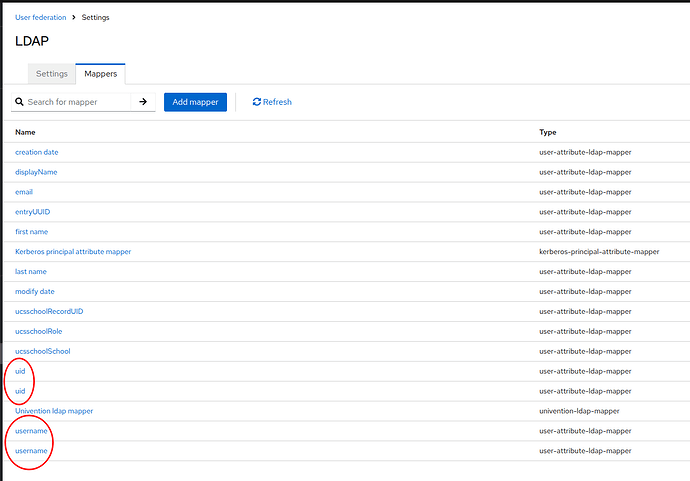Open the Univention ldap mapper
Screen dimensions: 690x481
tap(54, 411)
